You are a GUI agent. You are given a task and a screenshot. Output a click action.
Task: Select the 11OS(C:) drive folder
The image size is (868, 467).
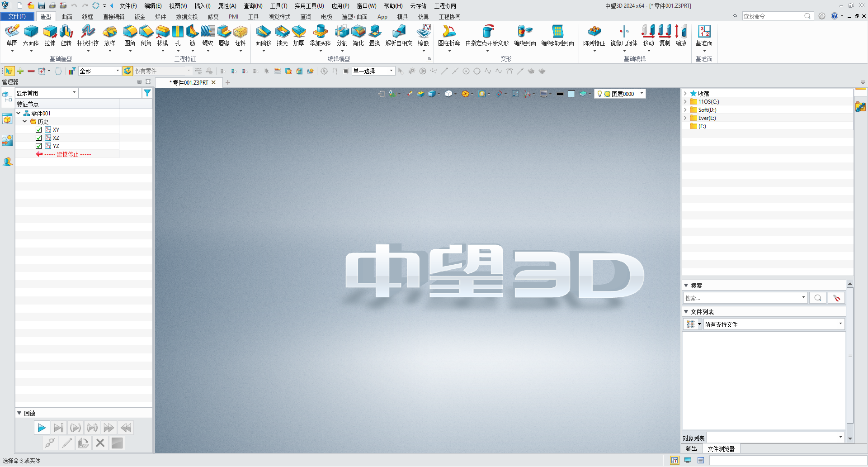[x=705, y=102]
